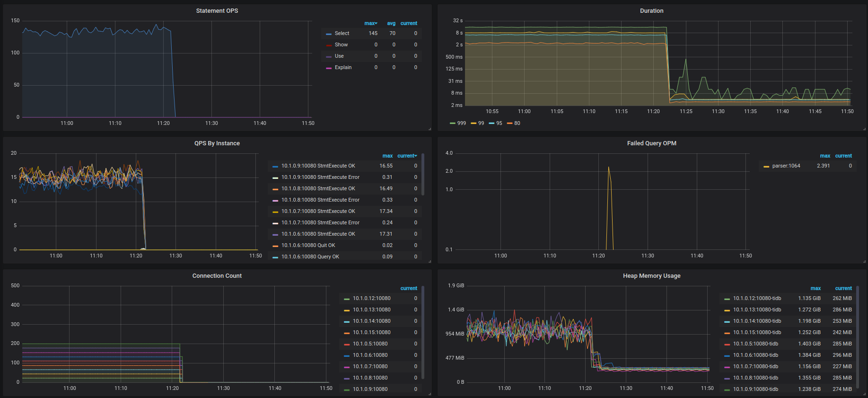Select 10.1.0.7:10080 StmtExecute Error legend entry

[x=320, y=222]
